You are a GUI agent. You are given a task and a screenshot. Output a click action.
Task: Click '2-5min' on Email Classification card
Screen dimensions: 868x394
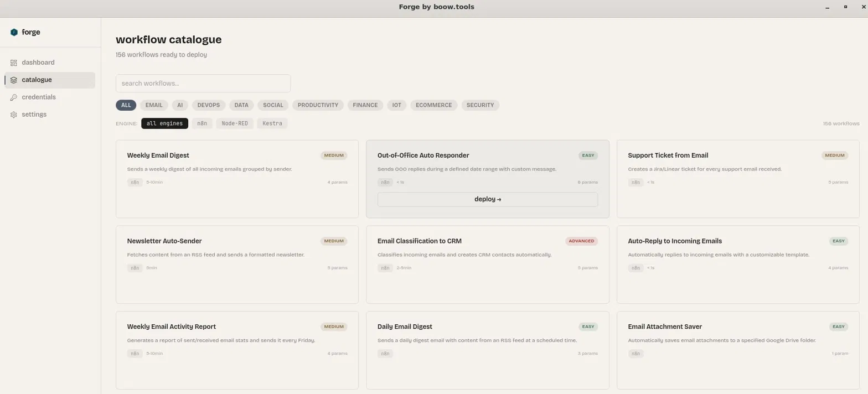pyautogui.click(x=404, y=268)
